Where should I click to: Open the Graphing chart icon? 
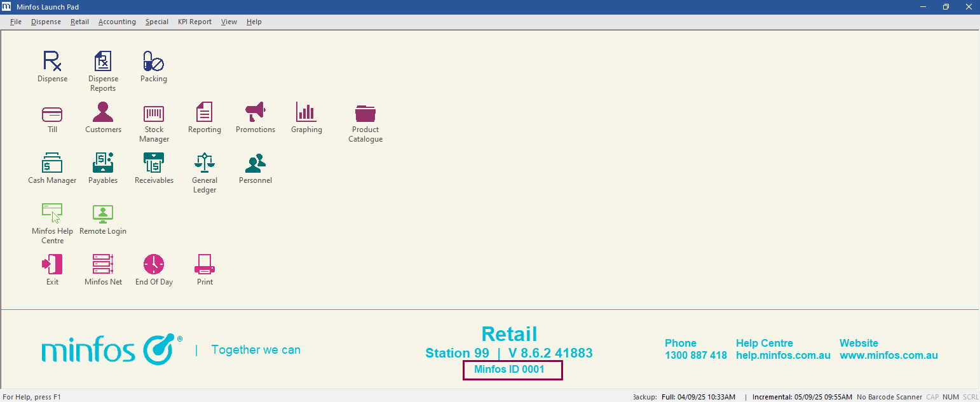coord(306,112)
